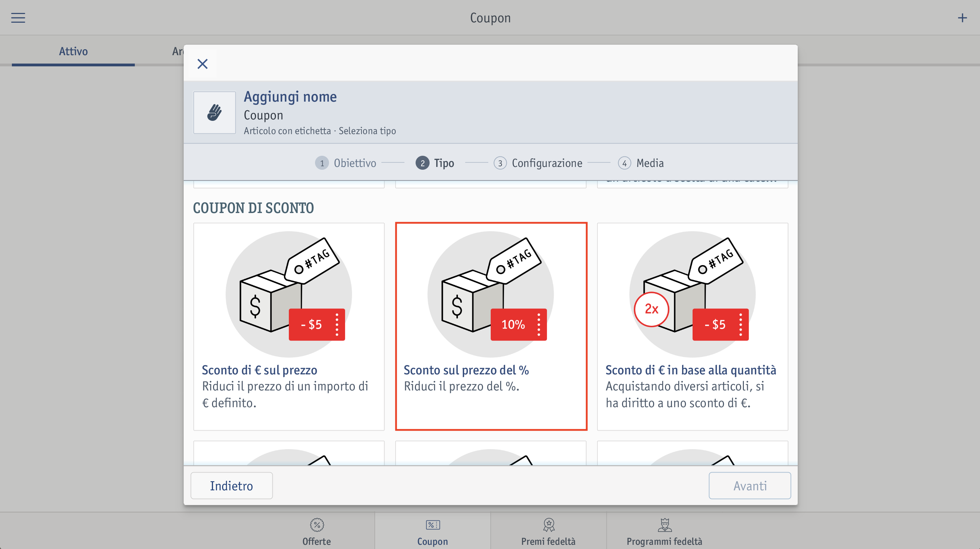Jump to step 3 Configurazione

[538, 163]
